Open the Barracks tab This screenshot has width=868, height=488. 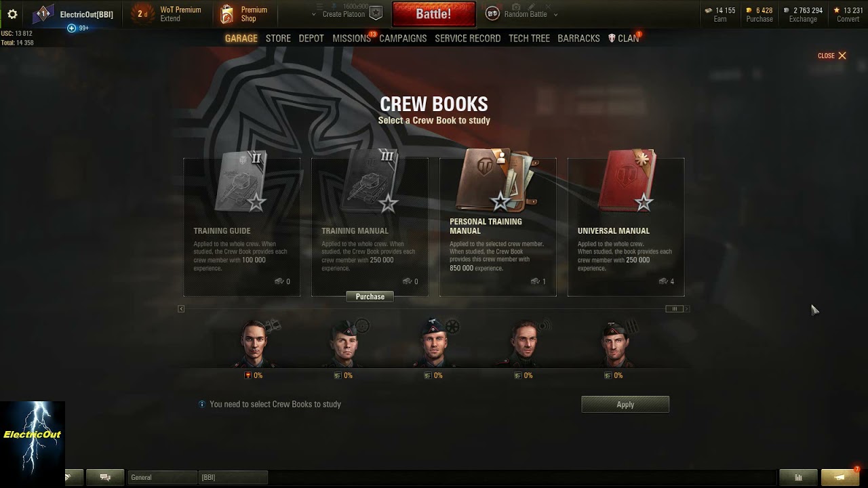point(578,39)
